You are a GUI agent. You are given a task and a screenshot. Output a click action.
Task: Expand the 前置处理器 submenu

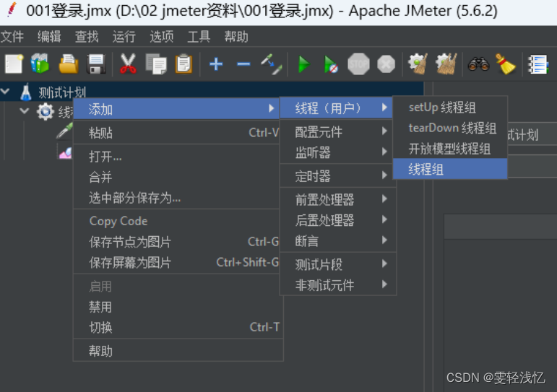click(x=338, y=199)
